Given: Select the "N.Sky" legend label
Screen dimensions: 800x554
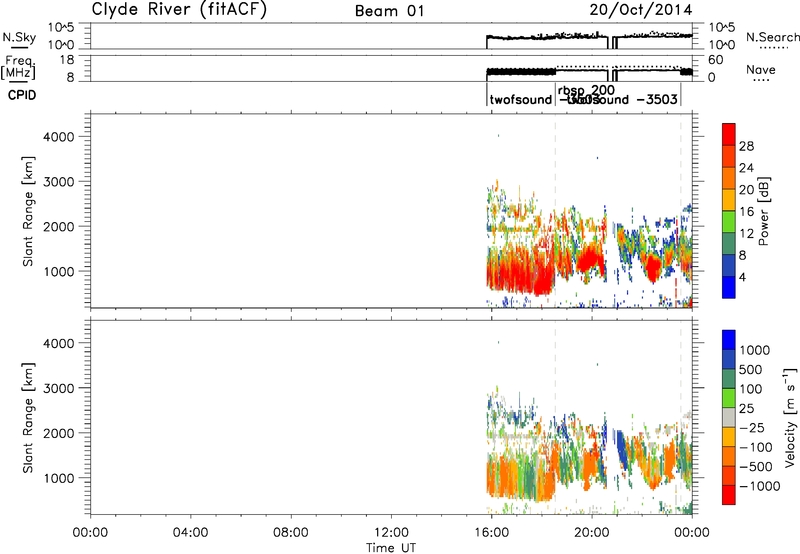Looking at the screenshot, I should [x=19, y=37].
